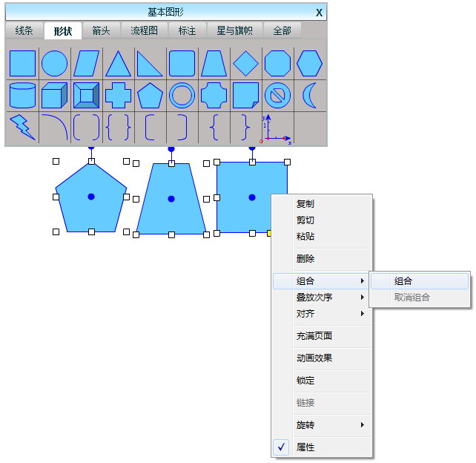
Task: Open the 星与旗帜 tab
Action: coord(234,30)
